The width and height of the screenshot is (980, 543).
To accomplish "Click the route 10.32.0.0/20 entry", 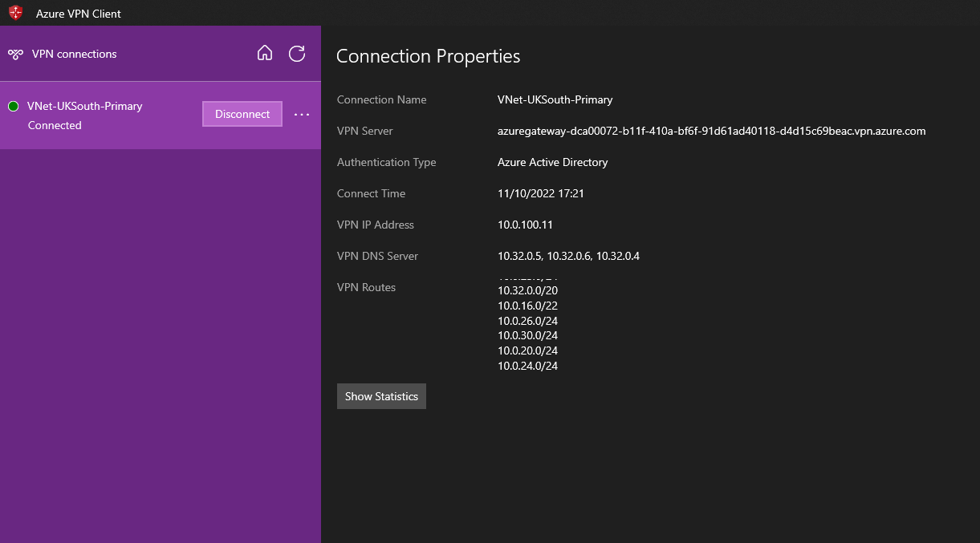I will [x=527, y=290].
